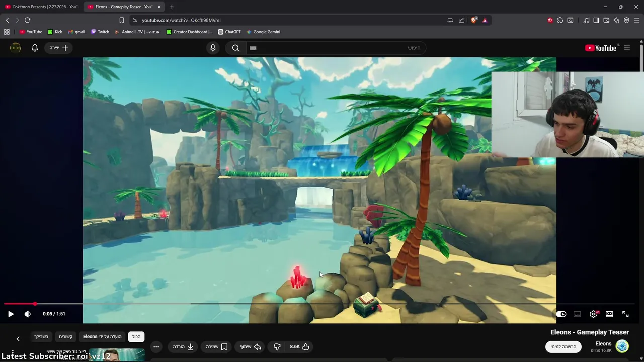
Task: Open the YouTube bookmark
Action: 31,32
